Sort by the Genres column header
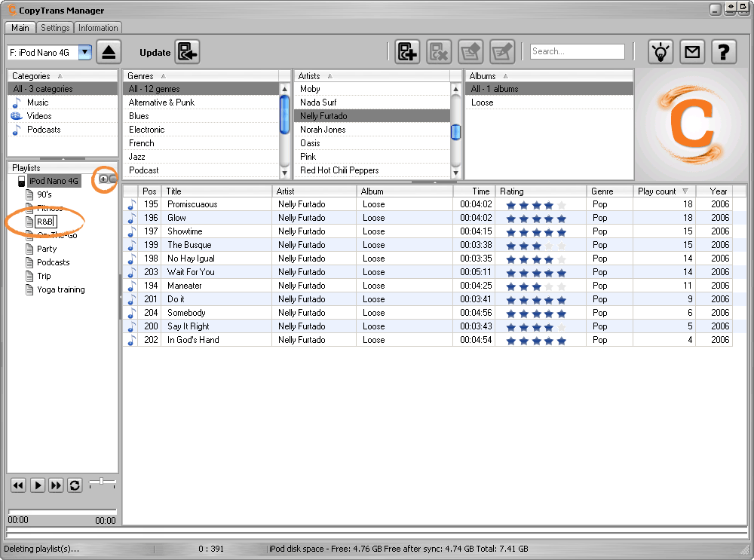The width and height of the screenshot is (754, 560). coord(201,76)
